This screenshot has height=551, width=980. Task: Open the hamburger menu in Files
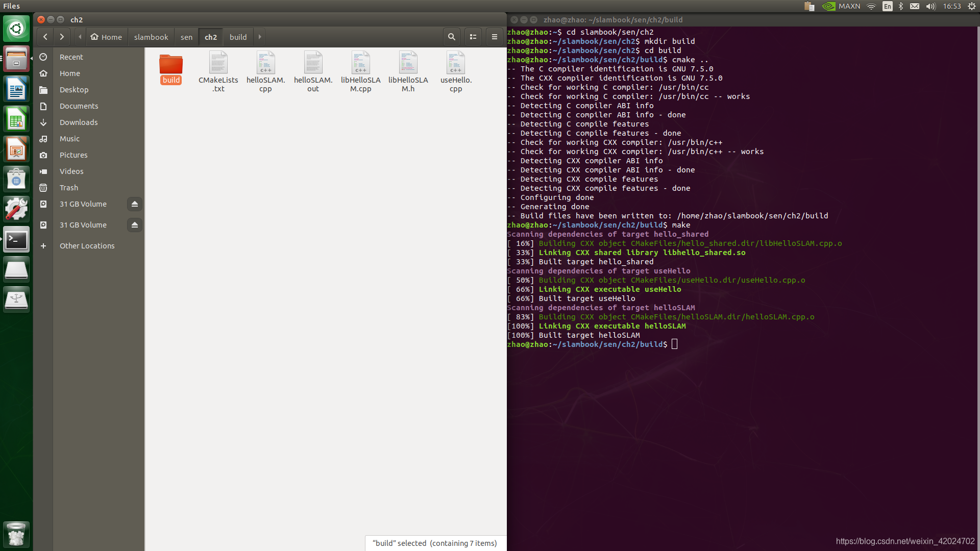point(494,37)
